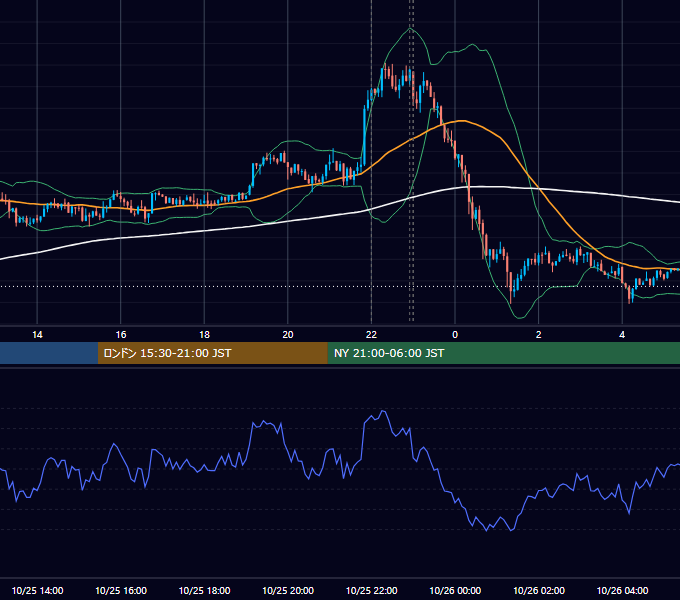
Task: Click the time axis label 20
Action: 288,335
